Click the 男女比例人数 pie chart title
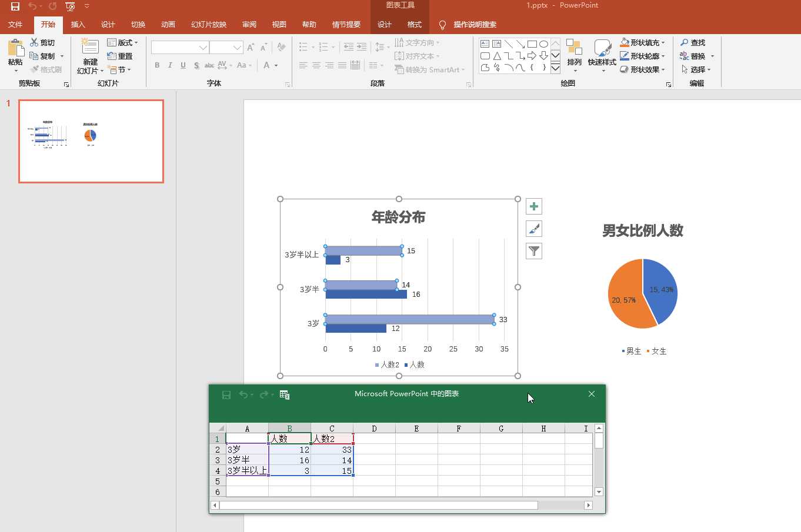 (643, 230)
